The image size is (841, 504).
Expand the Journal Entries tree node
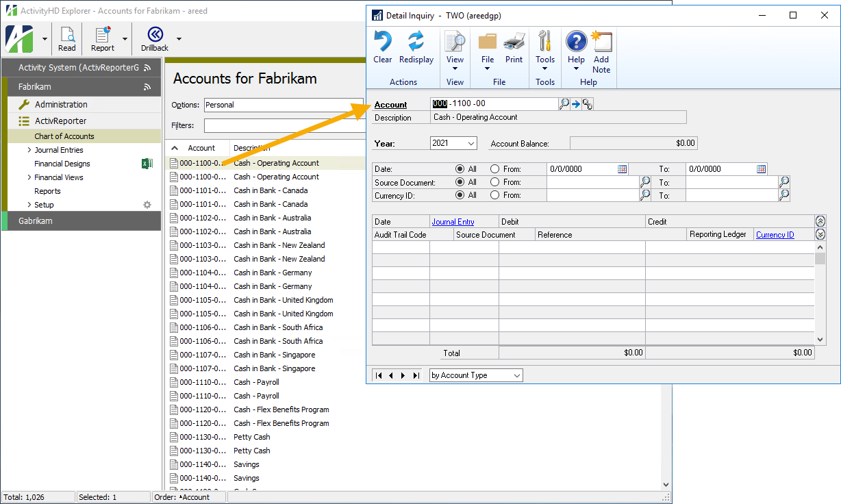[x=29, y=150]
